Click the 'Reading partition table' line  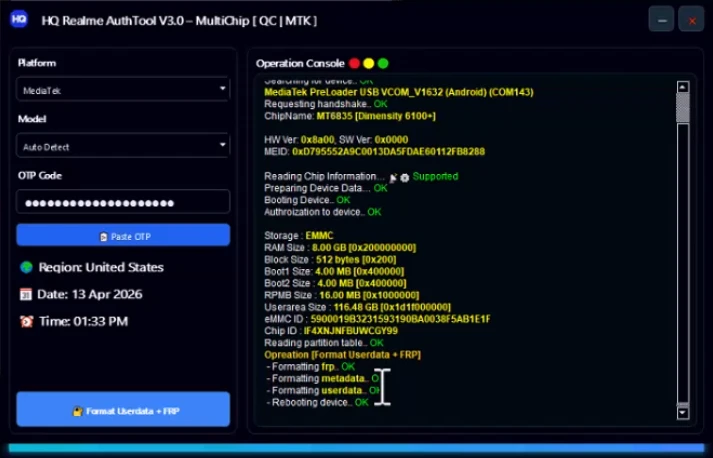(324, 342)
